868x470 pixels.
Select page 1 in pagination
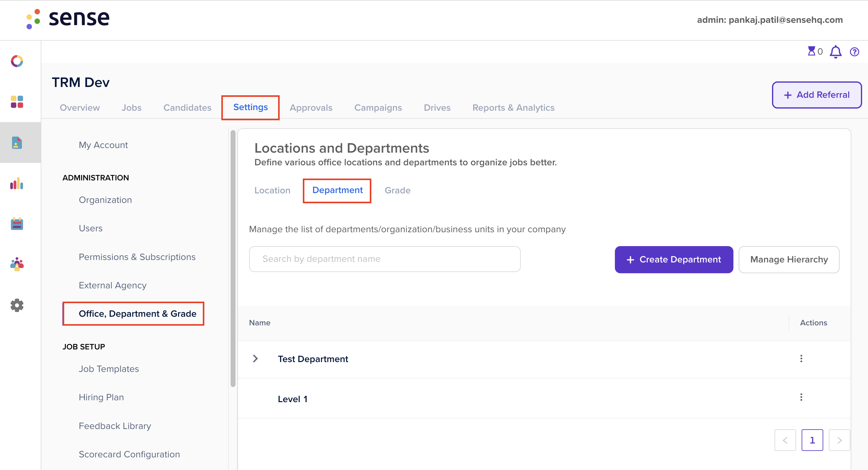(812, 440)
